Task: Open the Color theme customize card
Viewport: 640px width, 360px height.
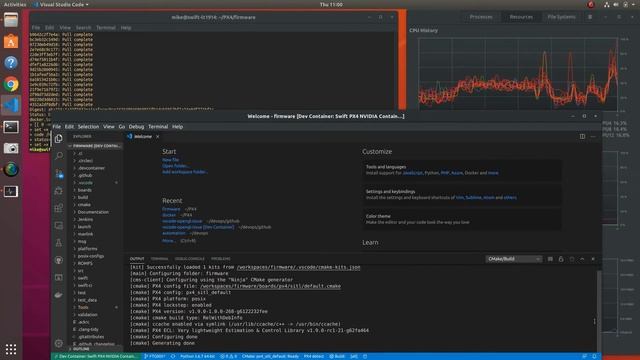Action: [462, 219]
